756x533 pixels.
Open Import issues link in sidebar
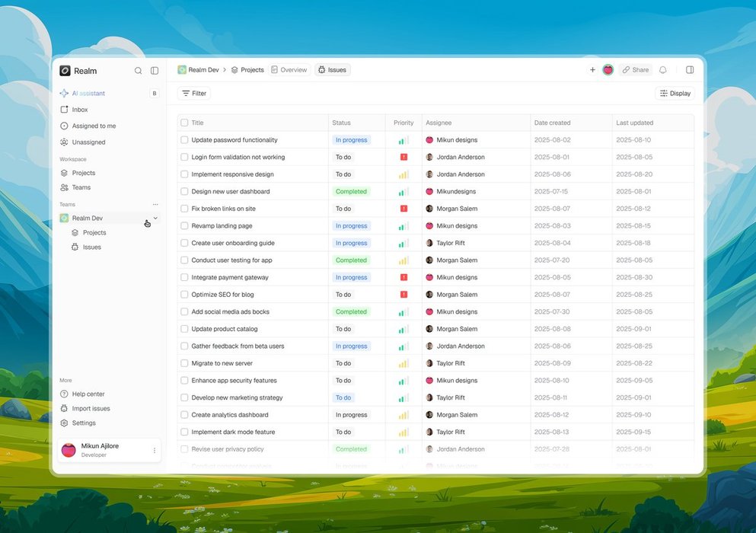click(x=90, y=409)
